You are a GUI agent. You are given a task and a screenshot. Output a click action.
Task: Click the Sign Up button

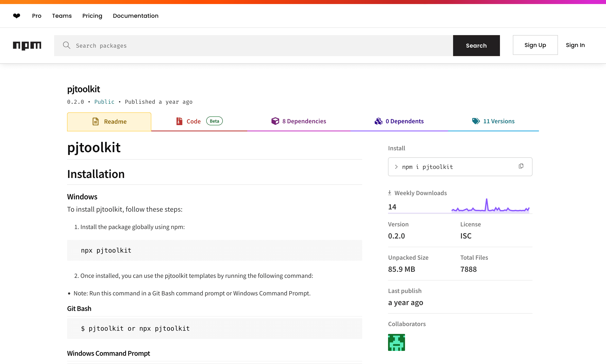coord(535,45)
